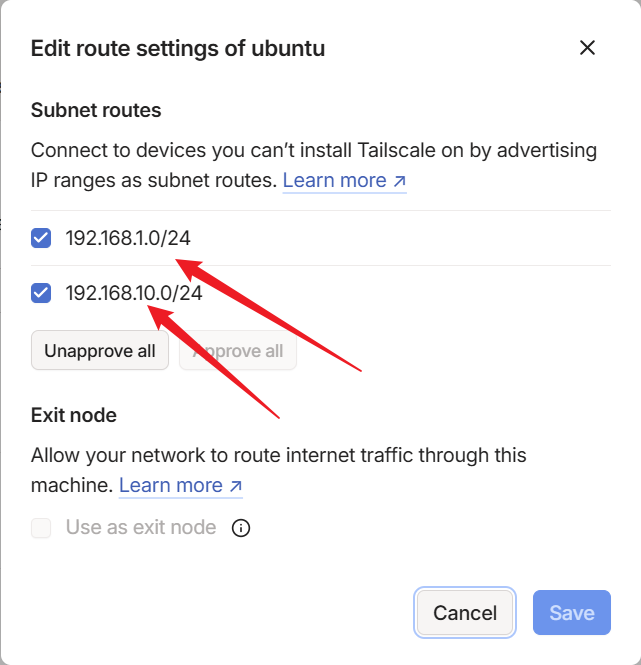Uncheck the 192.168.10.0/24 route checkbox

tap(41, 293)
